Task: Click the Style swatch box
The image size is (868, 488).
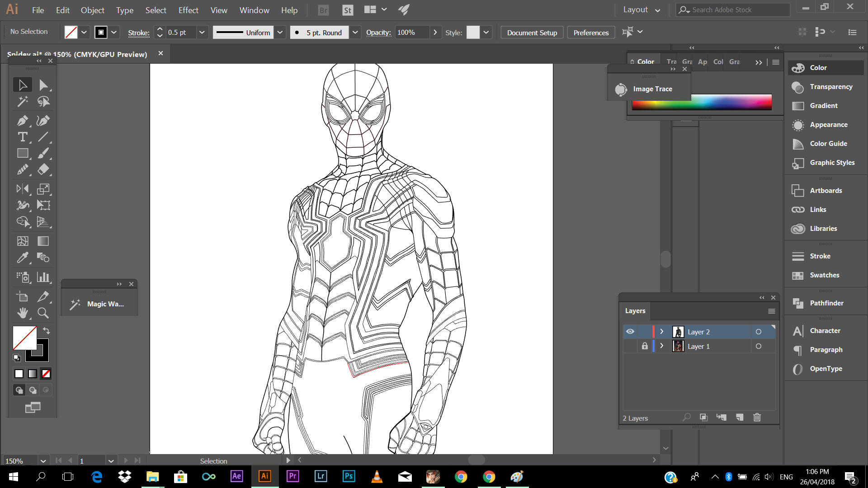Action: [x=473, y=33]
